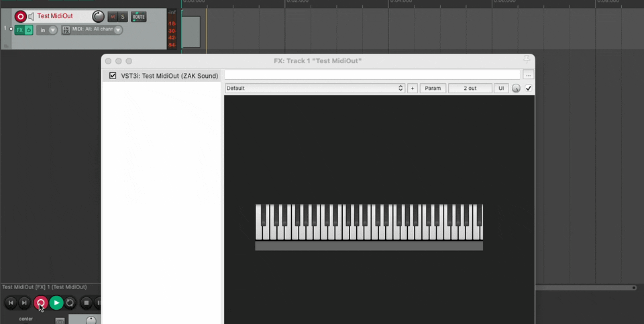Pin the FX window on top
644x324 pixels.
[527, 60]
